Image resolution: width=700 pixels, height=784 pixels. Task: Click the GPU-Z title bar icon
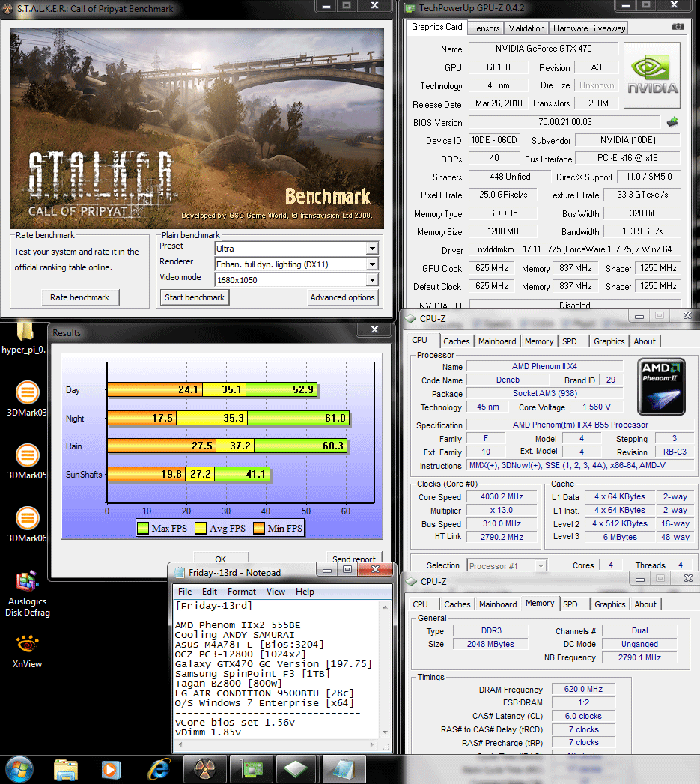(410, 8)
